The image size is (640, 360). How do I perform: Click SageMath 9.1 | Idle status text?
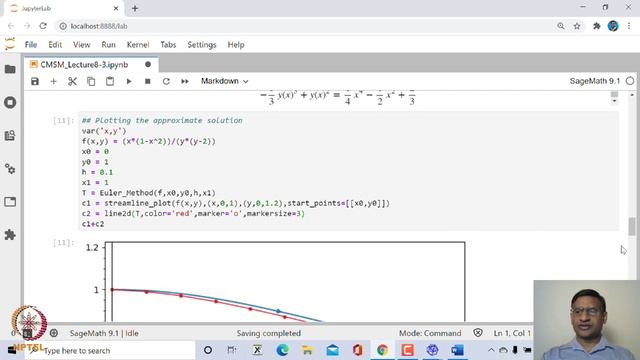(104, 333)
